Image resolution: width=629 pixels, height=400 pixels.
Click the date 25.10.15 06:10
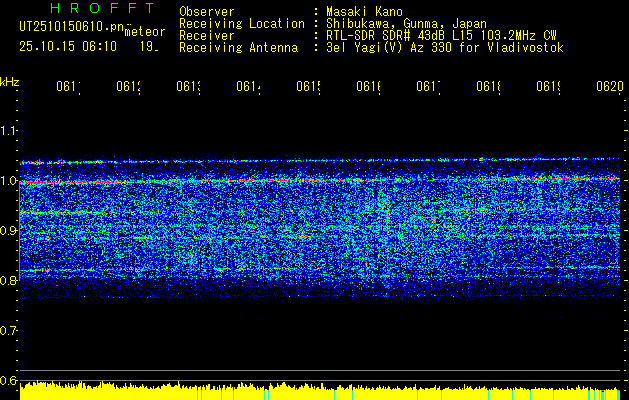coord(68,47)
